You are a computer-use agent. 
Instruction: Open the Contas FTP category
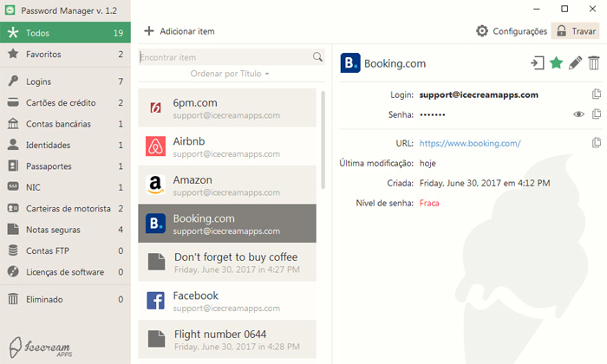(x=65, y=251)
